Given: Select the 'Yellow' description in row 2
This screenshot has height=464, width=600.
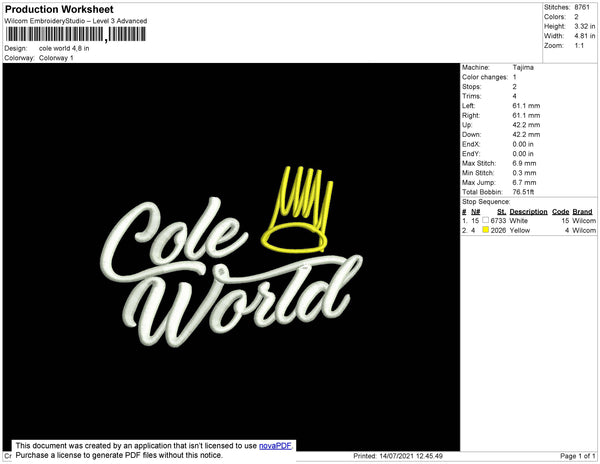Looking at the screenshot, I should (520, 230).
